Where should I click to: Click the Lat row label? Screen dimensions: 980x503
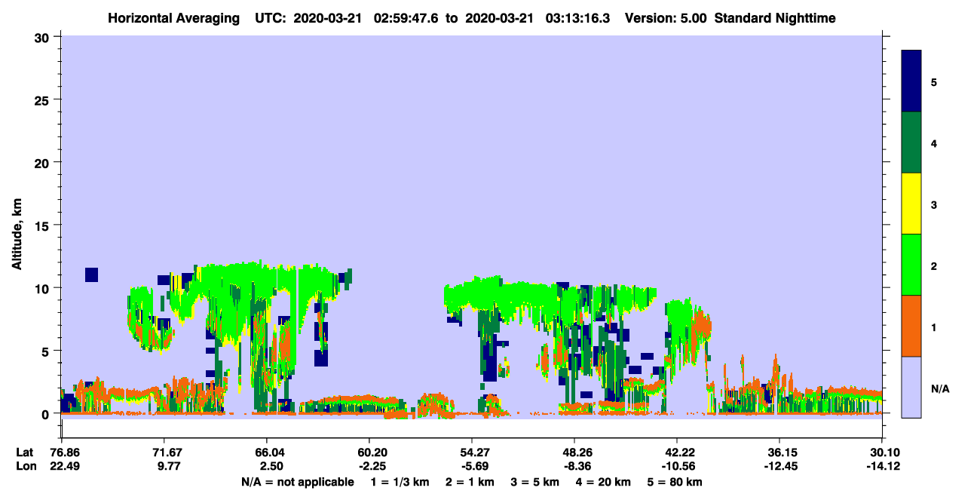pos(24,452)
